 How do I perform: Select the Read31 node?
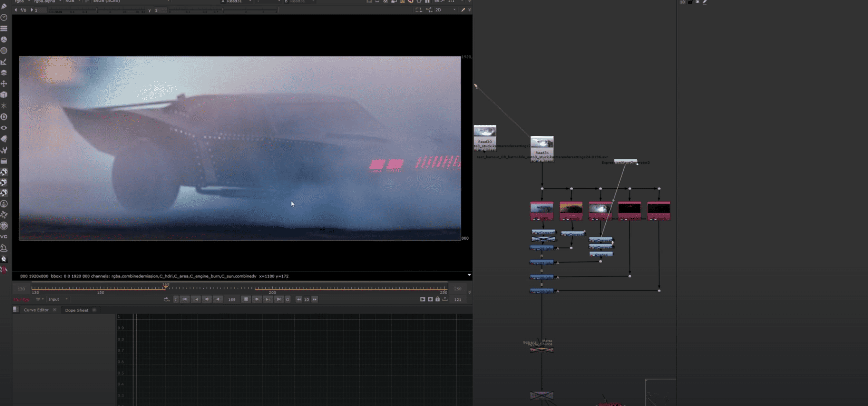pos(542,149)
